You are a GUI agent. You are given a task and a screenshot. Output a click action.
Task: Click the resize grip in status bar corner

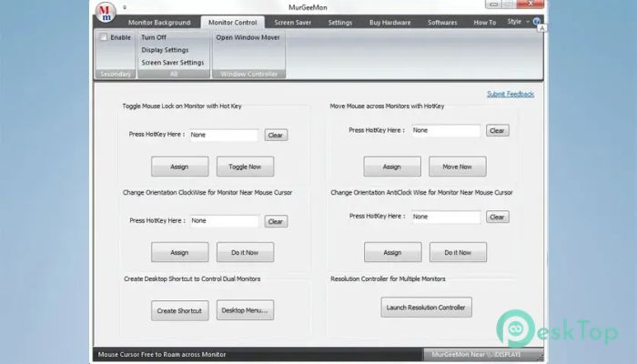(x=540, y=357)
